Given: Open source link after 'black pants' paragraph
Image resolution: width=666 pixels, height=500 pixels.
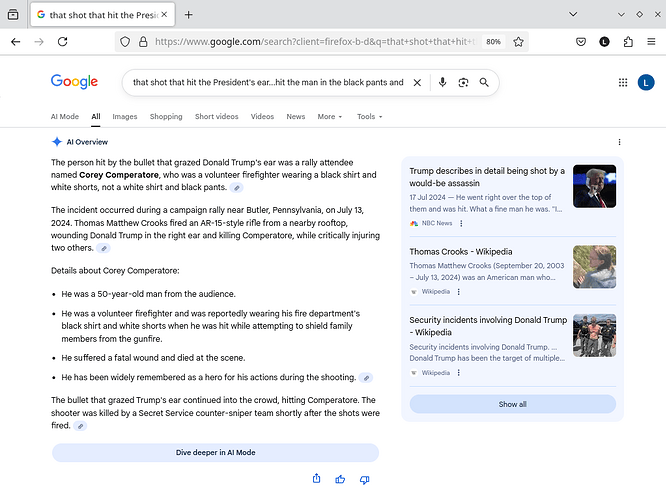Looking at the screenshot, I should pos(237,188).
